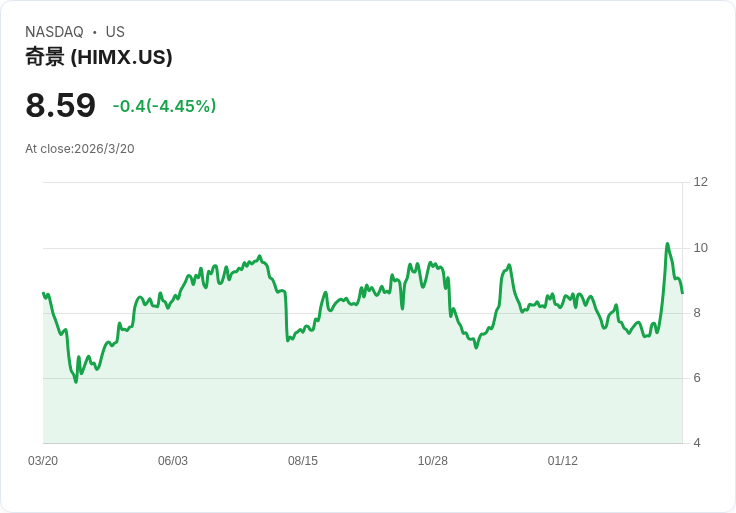Click the US market label
This screenshot has width=736, height=513.
[x=115, y=32]
